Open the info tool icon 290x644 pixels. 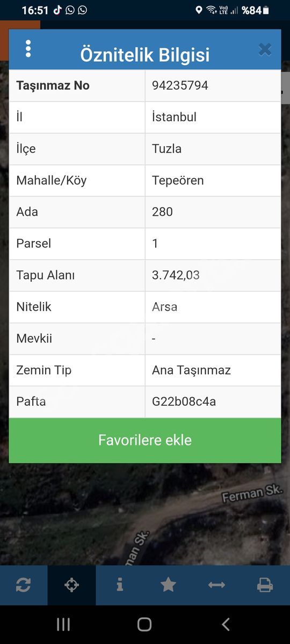(120, 585)
